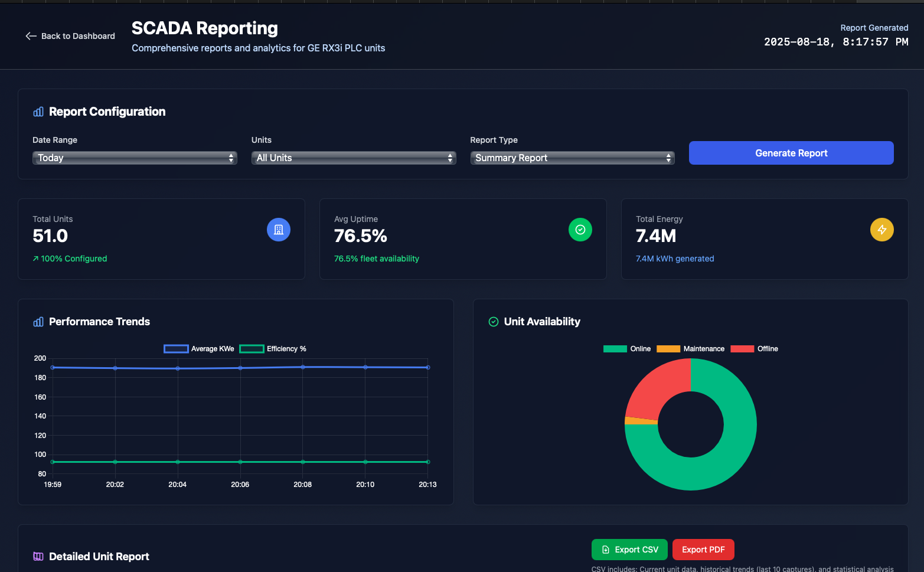
Task: Click the Export PDF button
Action: pos(703,550)
